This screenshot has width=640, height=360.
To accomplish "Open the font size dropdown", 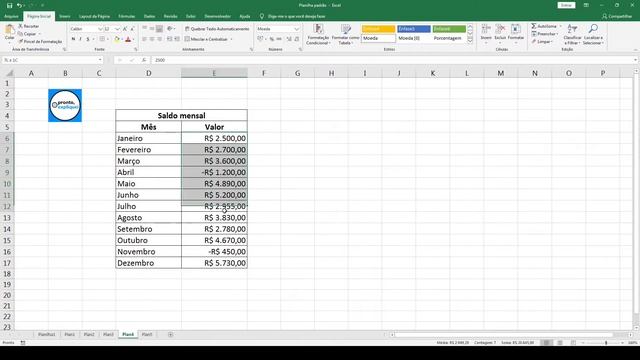I will coord(118,29).
